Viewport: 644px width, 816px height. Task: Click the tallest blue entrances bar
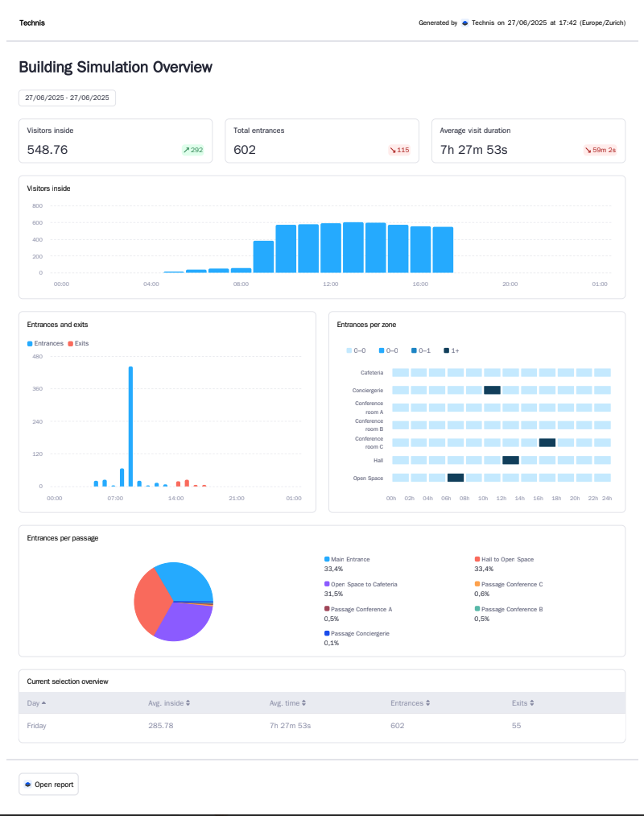pyautogui.click(x=130, y=426)
